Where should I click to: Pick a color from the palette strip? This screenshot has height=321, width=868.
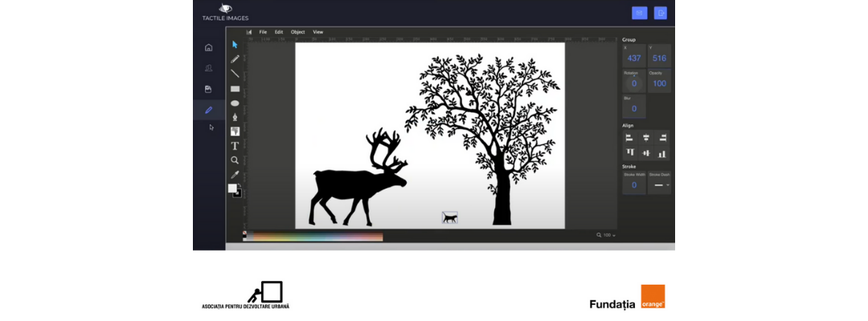tap(313, 237)
